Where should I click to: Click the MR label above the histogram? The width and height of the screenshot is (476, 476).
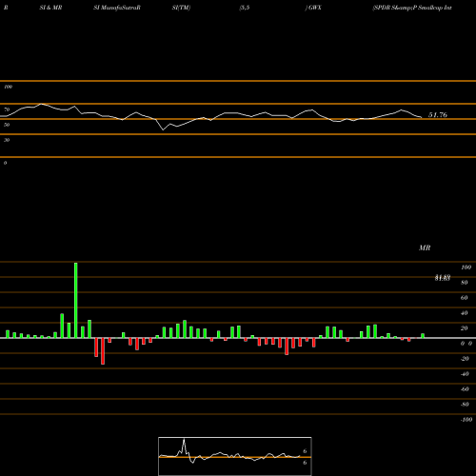pyautogui.click(x=425, y=248)
